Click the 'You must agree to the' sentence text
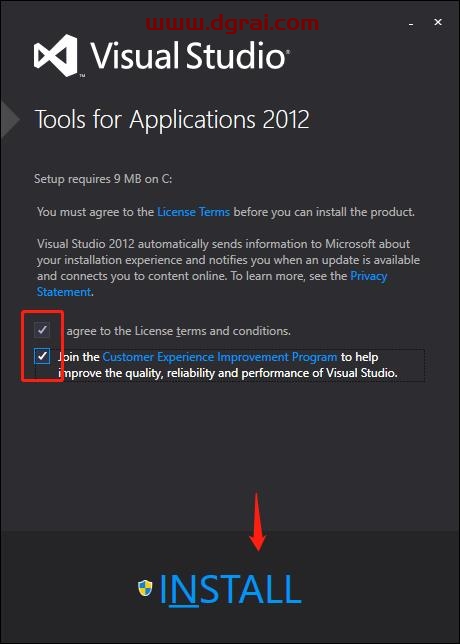 tap(96, 212)
